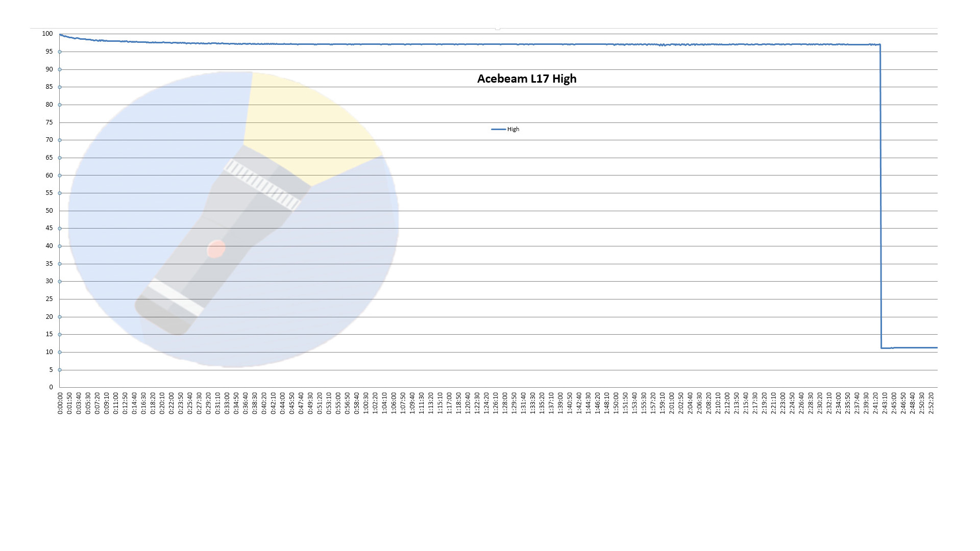The width and height of the screenshot is (980, 551).
Task: Click the y-axis label 100
Action: point(47,34)
